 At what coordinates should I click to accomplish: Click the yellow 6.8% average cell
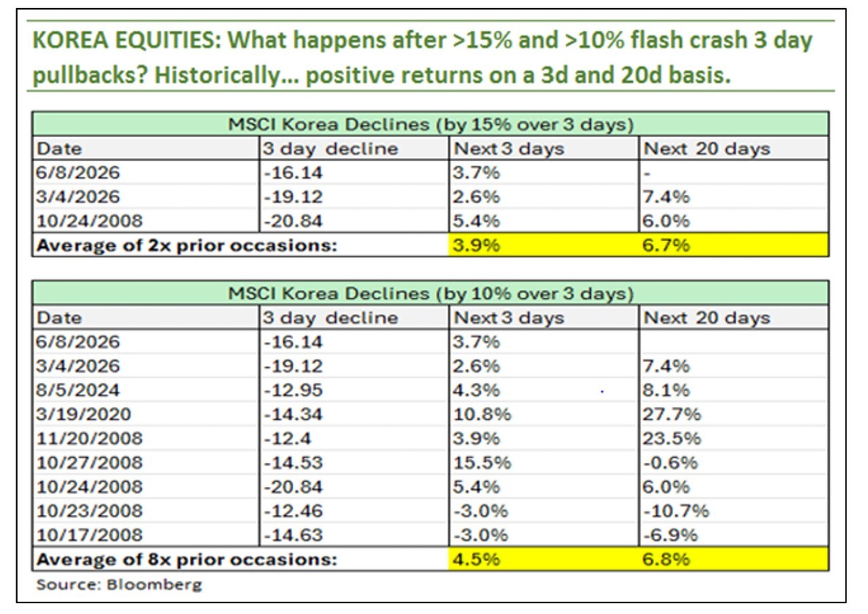[x=734, y=559]
